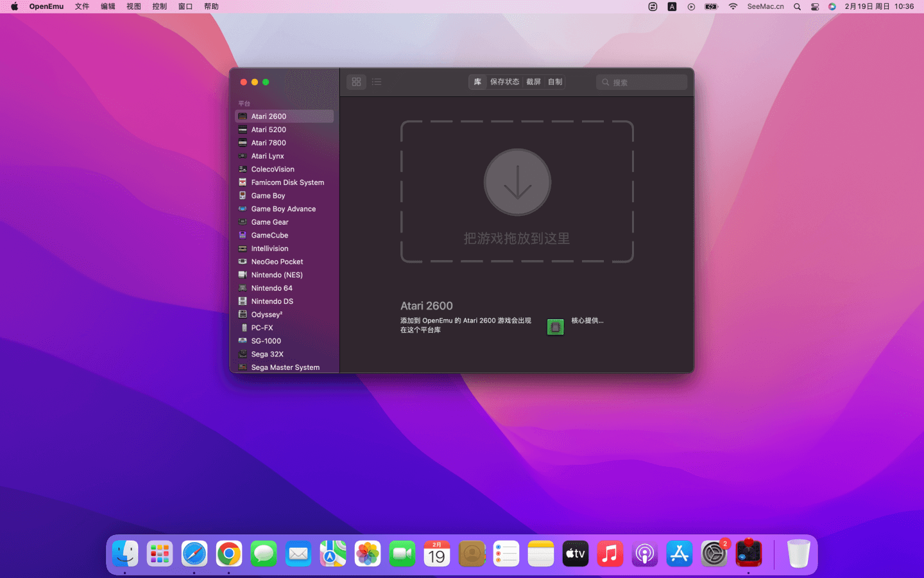The image size is (924, 578).
Task: Select ColecoVision platform
Action: [284, 170]
